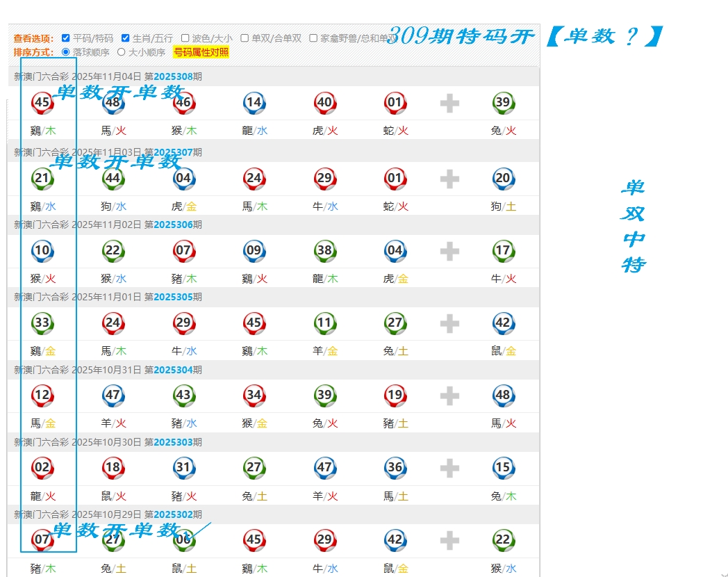Image resolution: width=728 pixels, height=577 pixels.
Task: Click blue ball 47 in draw 2025303
Action: coord(324,468)
